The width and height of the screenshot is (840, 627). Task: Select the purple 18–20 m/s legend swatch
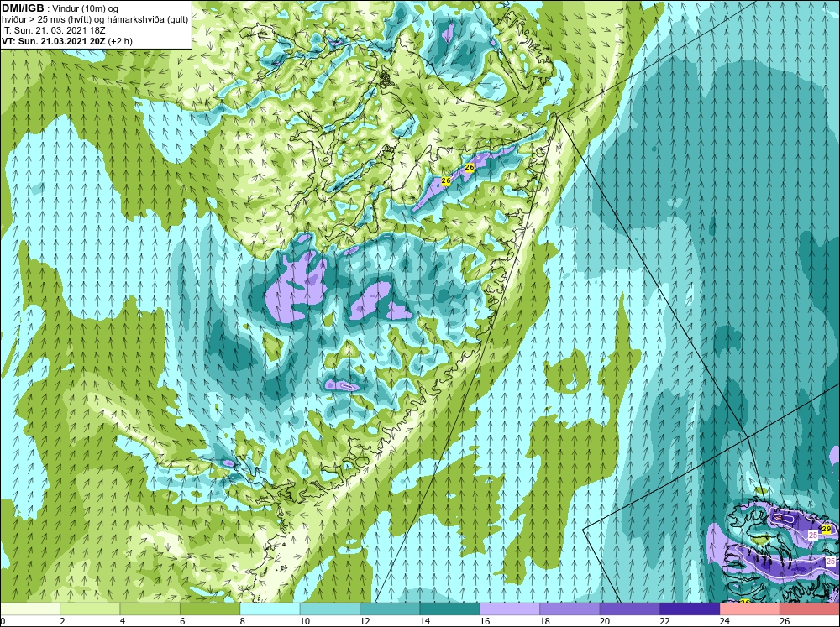pyautogui.click(x=570, y=609)
